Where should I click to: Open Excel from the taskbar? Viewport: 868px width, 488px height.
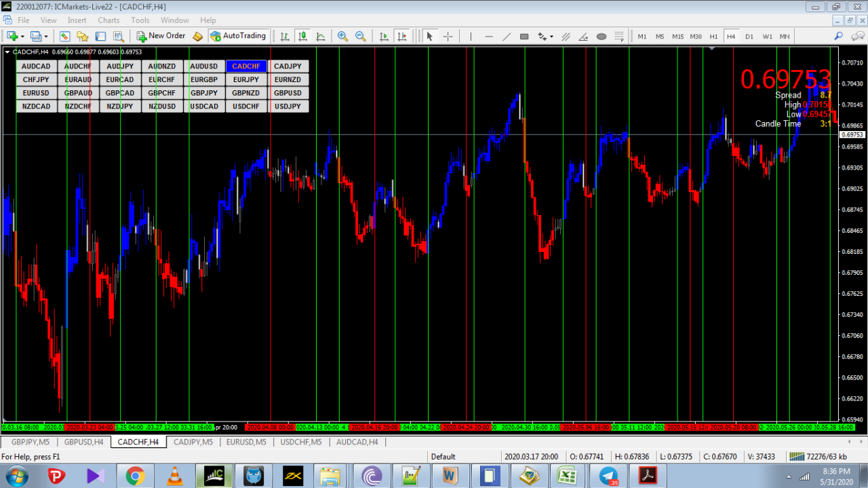[566, 476]
